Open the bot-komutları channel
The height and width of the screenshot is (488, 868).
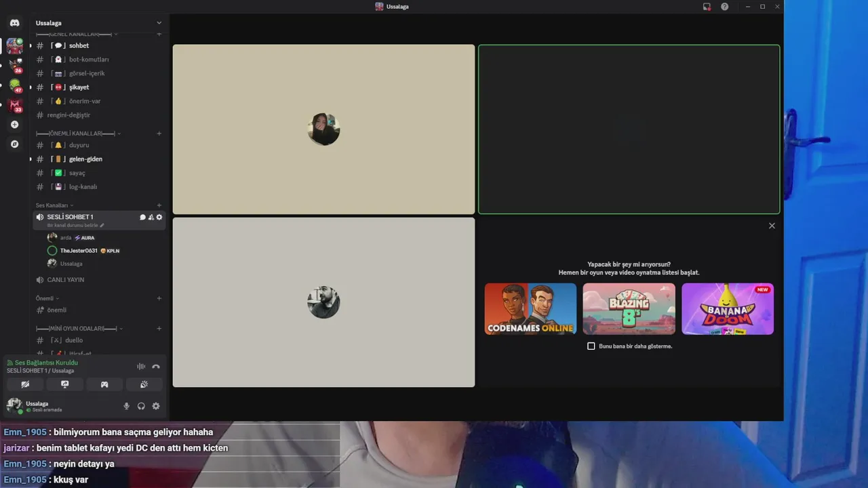click(99, 60)
